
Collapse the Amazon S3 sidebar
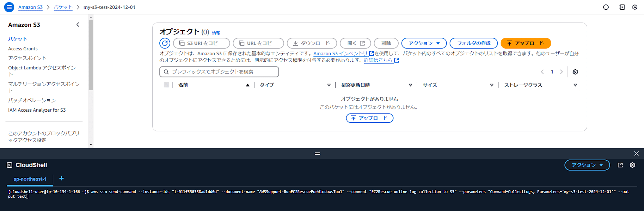(x=78, y=25)
